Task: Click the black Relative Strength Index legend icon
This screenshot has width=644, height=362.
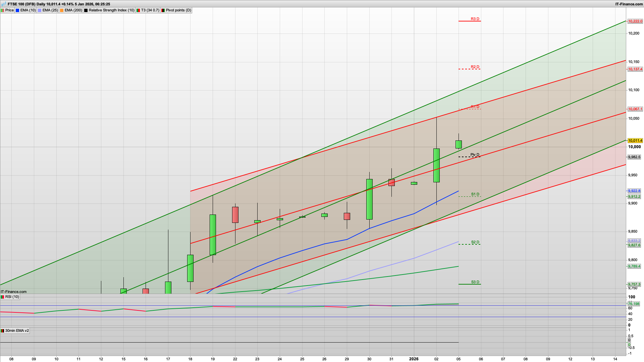Action: 86,10
